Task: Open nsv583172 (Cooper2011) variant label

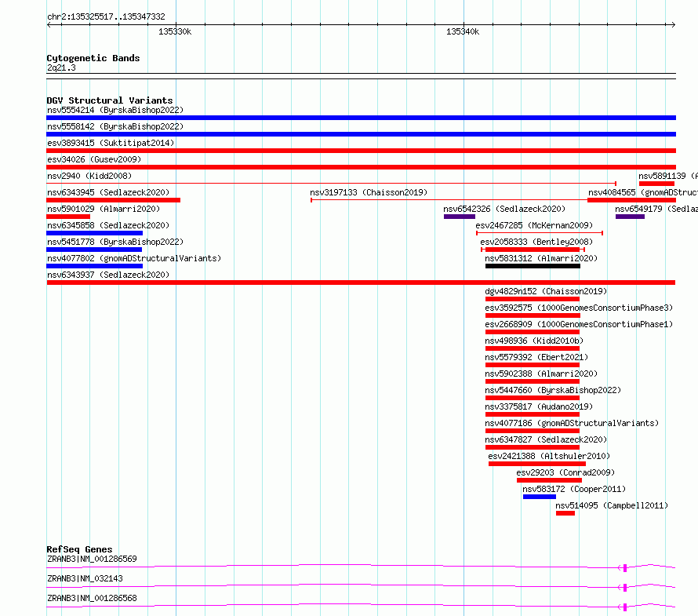Action: coord(574,489)
